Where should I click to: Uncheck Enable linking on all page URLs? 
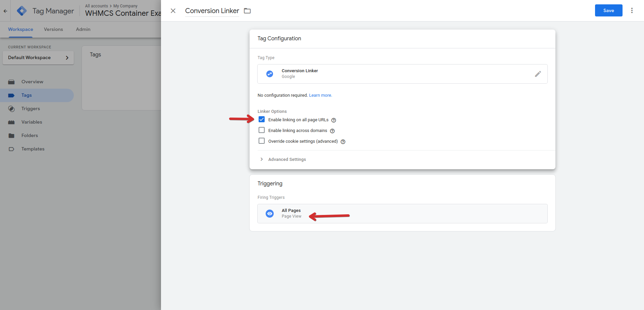(262, 120)
